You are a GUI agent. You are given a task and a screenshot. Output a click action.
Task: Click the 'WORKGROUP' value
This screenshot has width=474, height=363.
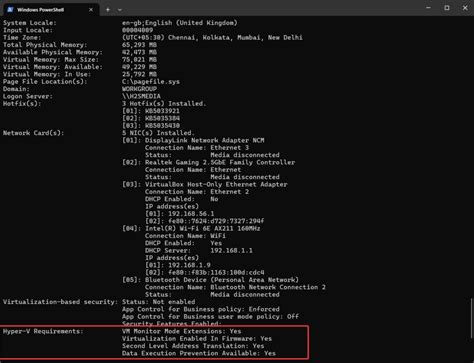click(139, 89)
